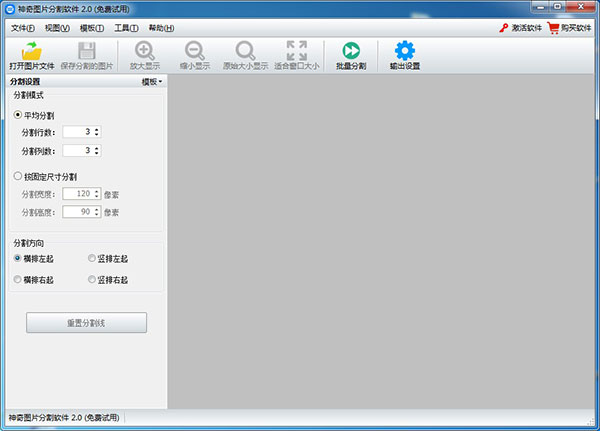Click the Zoom Out (缩小显示) magnifier icon
Screen dimensions: 600x431
[194, 51]
